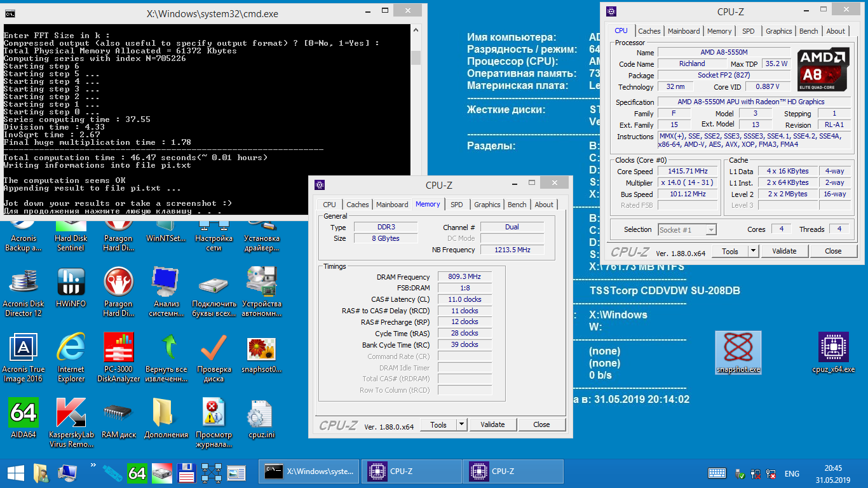This screenshot has width=868, height=488.
Task: Switch to Caches tab in the CPU-Z CPU window
Action: click(649, 31)
